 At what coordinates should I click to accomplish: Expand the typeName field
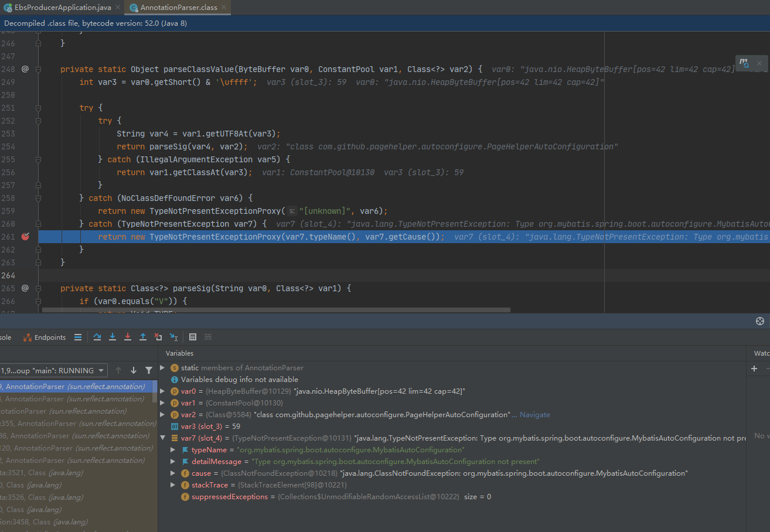173,450
